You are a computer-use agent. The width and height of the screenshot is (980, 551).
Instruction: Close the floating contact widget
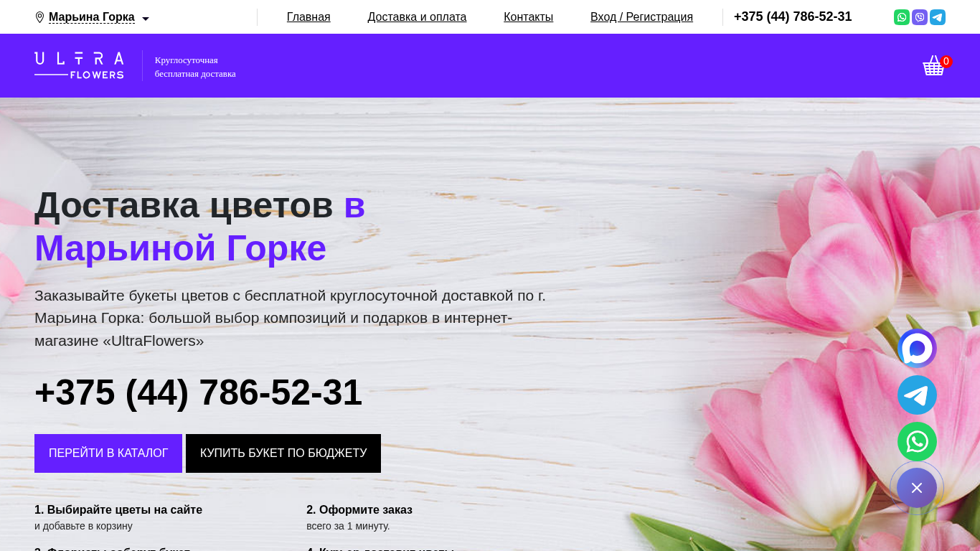(x=917, y=488)
